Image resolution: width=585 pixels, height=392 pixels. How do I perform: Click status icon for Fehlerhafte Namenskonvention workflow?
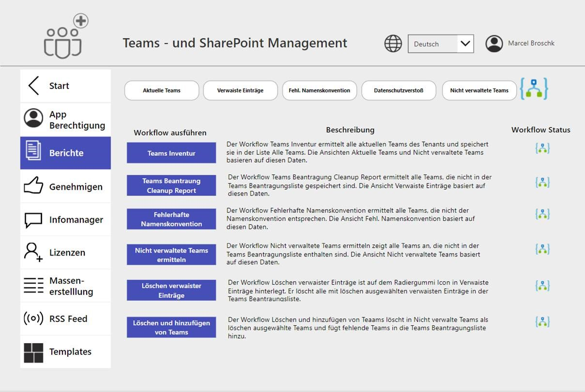542,214
